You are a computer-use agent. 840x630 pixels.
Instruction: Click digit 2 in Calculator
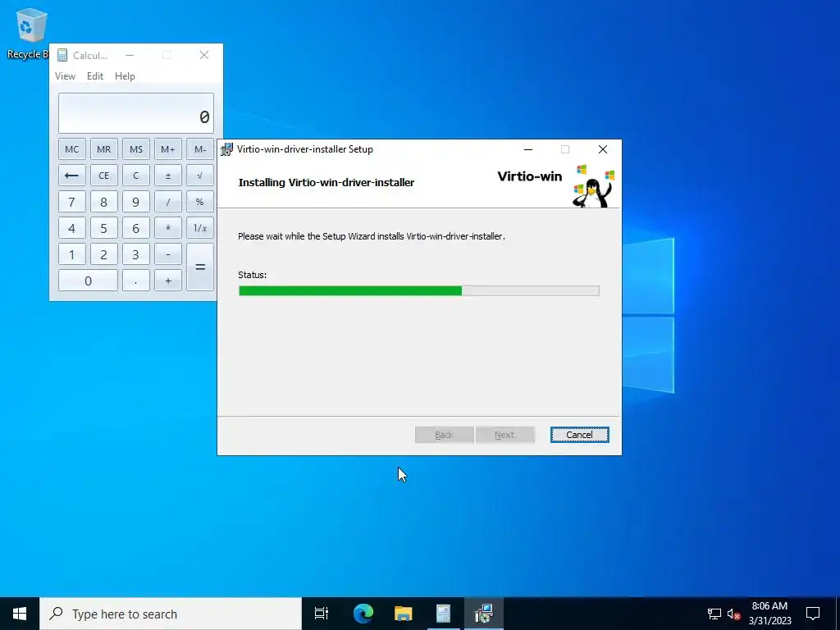pyautogui.click(x=104, y=254)
